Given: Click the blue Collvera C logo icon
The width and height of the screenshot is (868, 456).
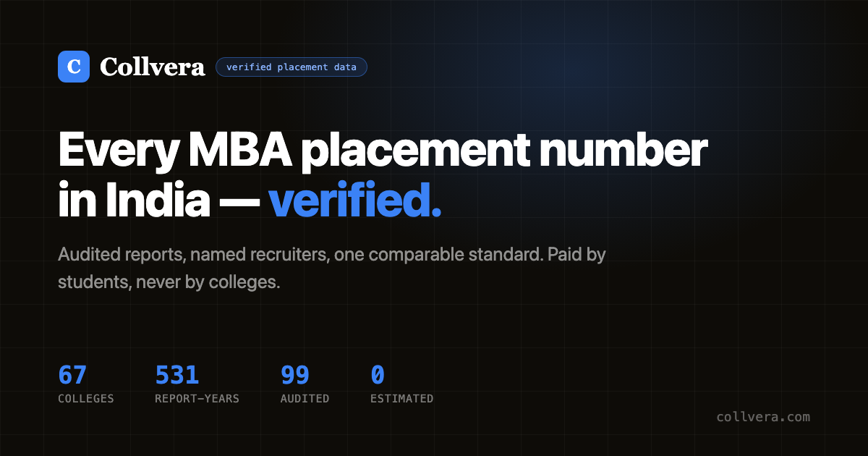Looking at the screenshot, I should click(x=74, y=67).
